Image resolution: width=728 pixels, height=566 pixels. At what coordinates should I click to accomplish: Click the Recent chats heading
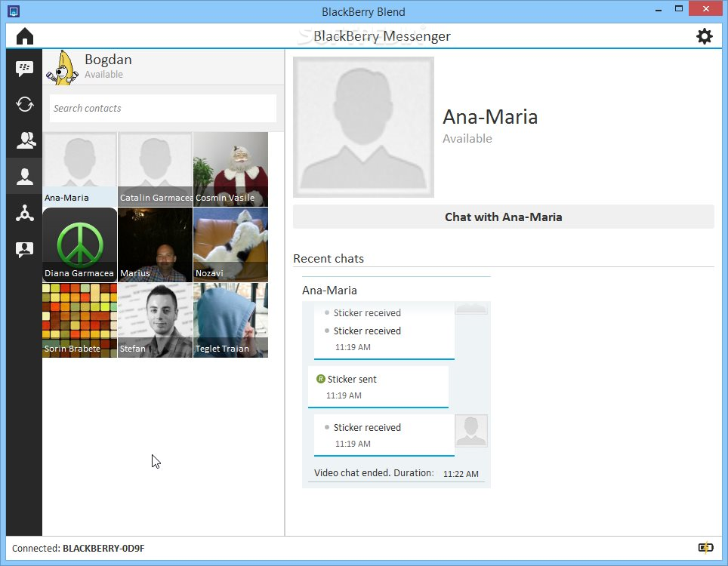tap(329, 258)
